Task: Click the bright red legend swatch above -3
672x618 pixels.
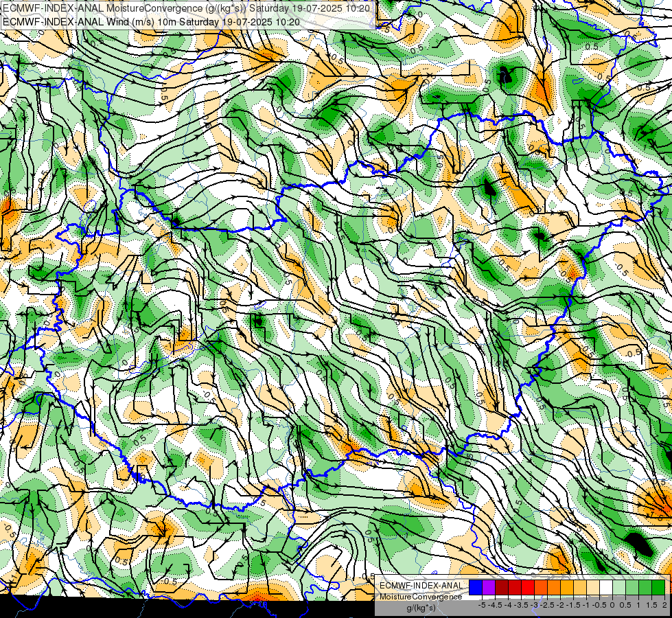Action: click(528, 588)
